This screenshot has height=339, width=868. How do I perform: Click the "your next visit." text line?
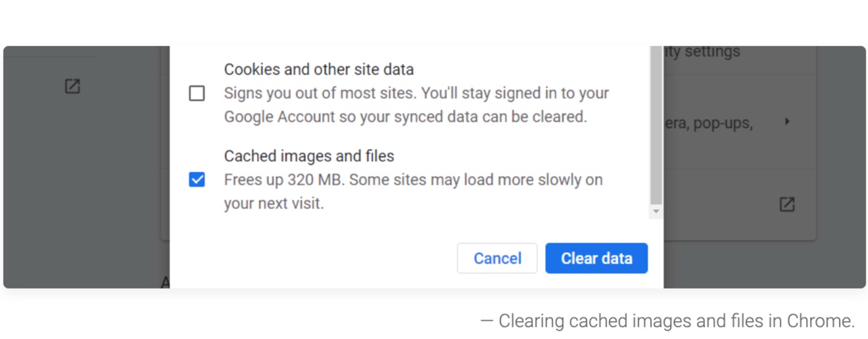274,204
